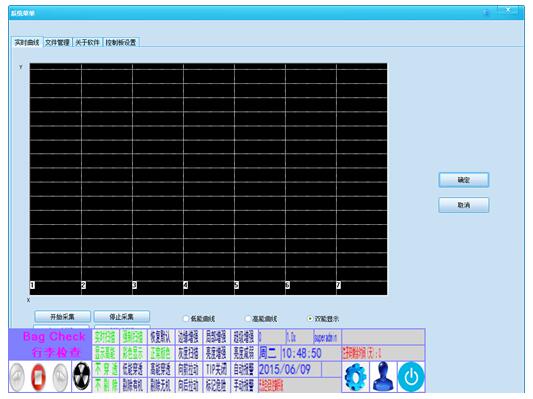Open the 控制板设置 tab

[121, 42]
